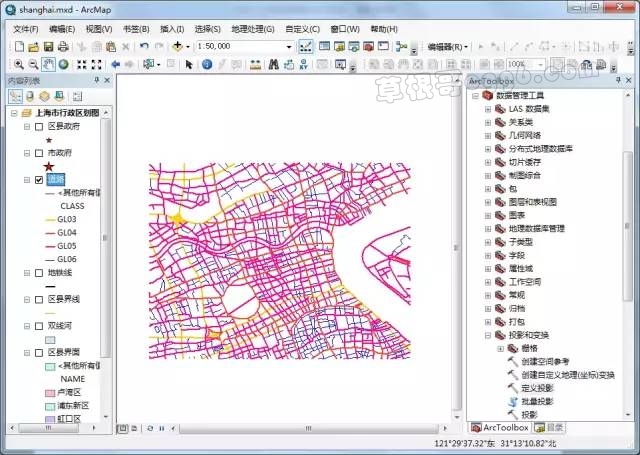Open the 文件(F) menu

(26, 29)
